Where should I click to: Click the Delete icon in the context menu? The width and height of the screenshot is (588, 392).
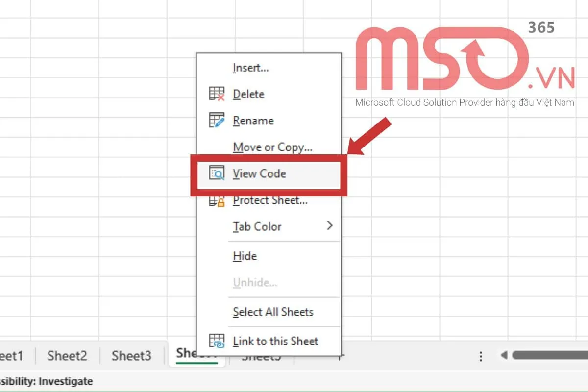pos(216,94)
